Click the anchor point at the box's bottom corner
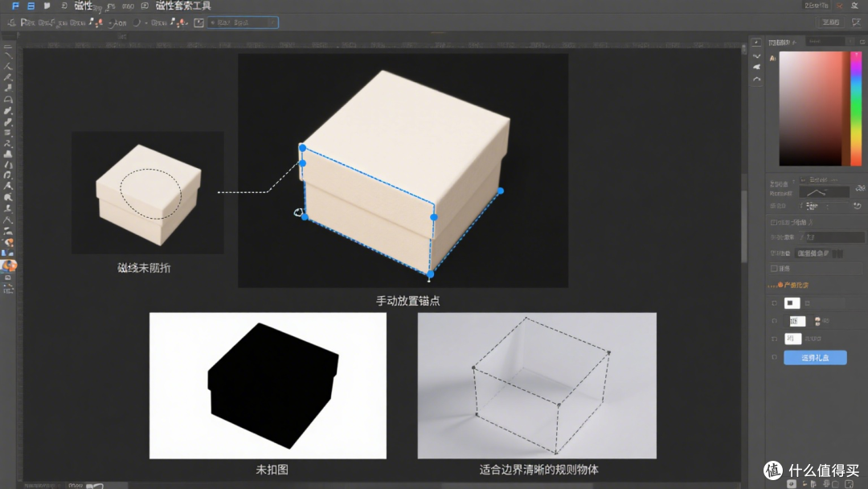 [431, 274]
